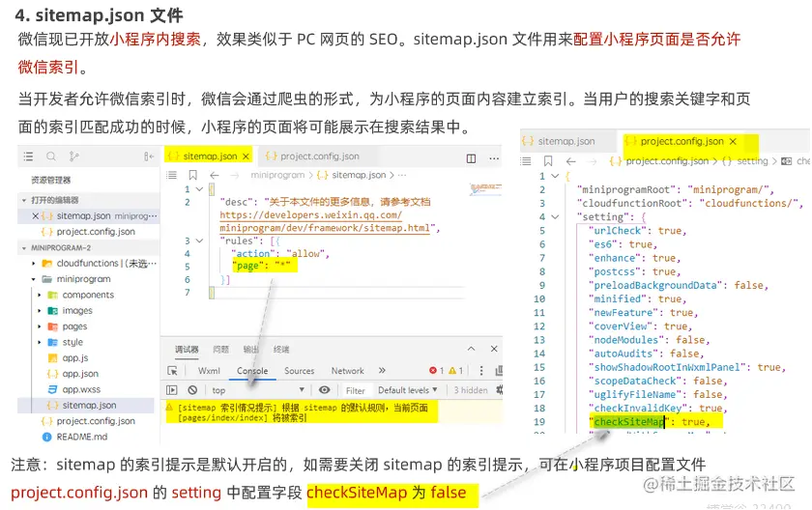Click the bookmark icon in left editor toolbar

[192, 175]
